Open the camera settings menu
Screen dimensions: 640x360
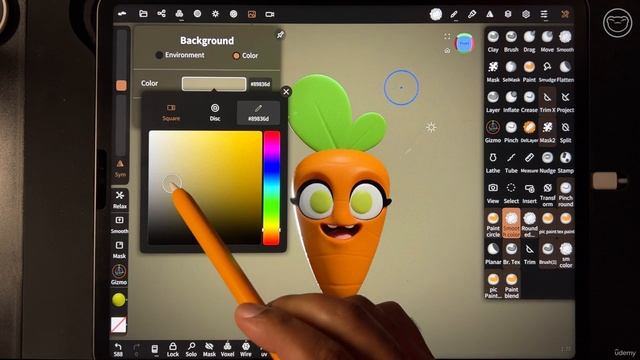(x=270, y=14)
